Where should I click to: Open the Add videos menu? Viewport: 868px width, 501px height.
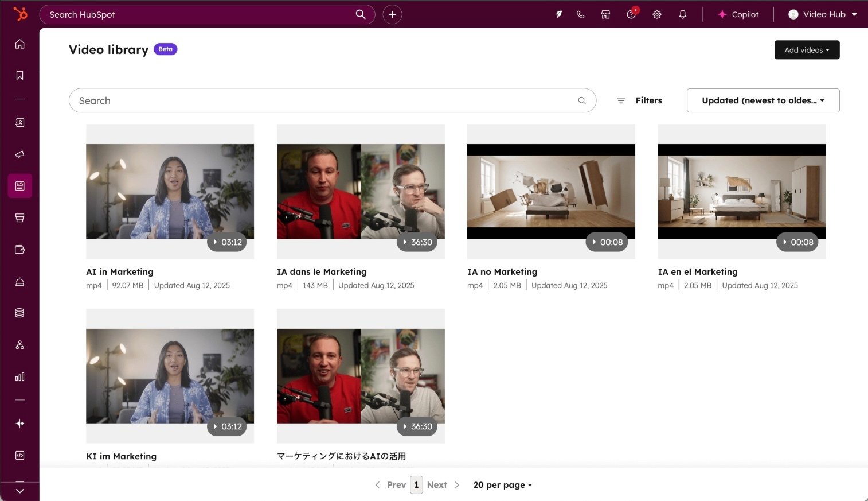point(807,50)
